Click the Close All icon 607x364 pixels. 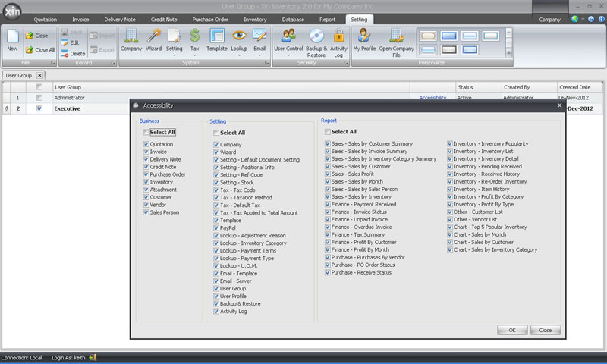30,50
